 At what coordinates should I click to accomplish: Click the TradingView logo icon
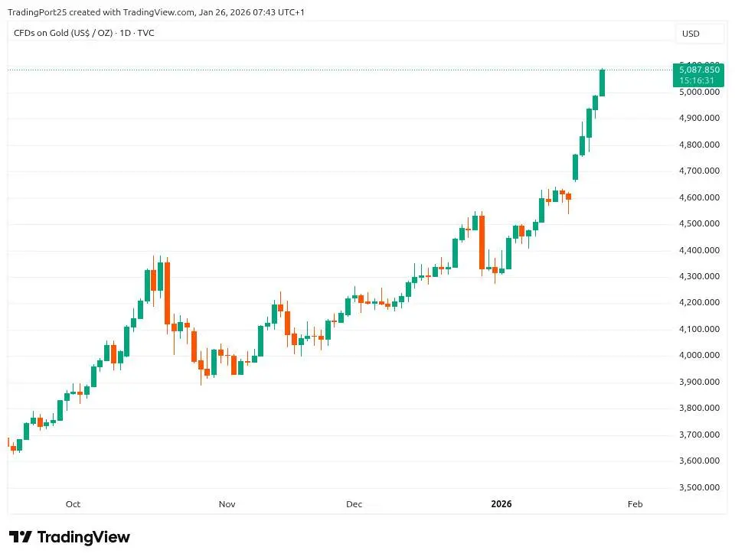coord(21,537)
